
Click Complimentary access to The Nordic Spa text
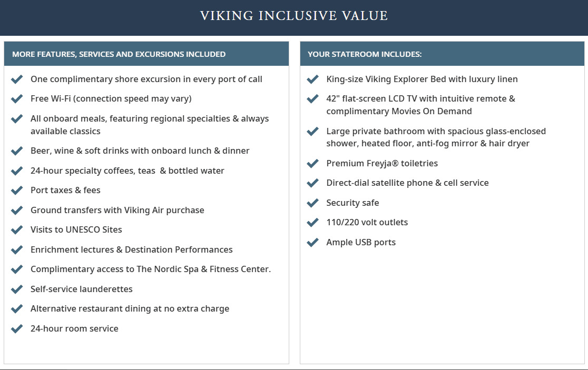click(x=150, y=269)
